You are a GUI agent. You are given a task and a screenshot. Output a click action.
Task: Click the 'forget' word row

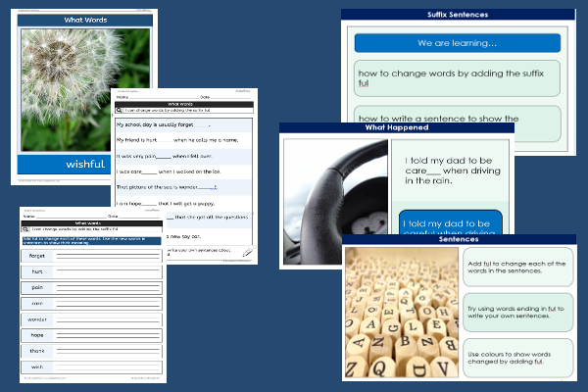coord(91,256)
